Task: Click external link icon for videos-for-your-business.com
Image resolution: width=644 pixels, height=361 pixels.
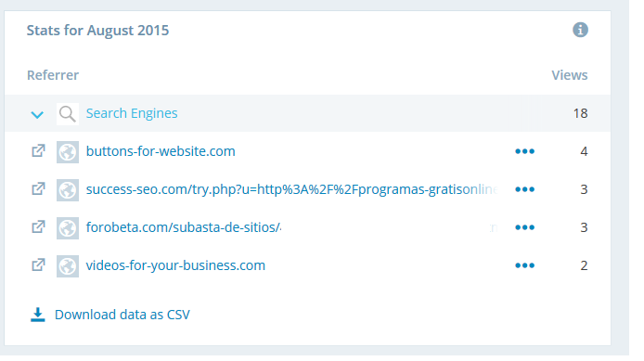Action: (x=38, y=264)
